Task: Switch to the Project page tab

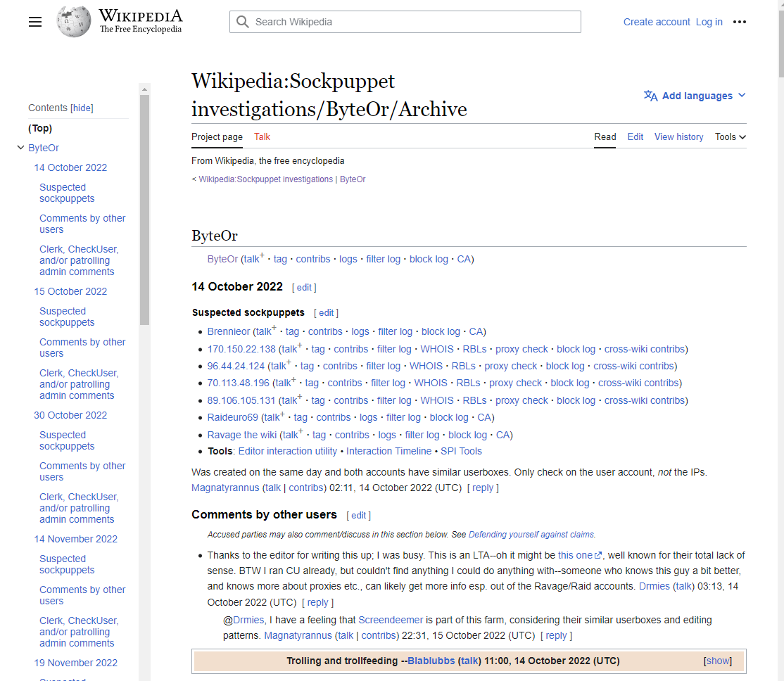Action: click(x=217, y=137)
